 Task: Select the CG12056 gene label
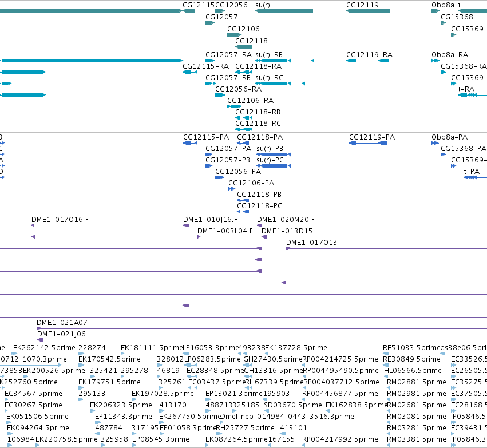coord(231,5)
